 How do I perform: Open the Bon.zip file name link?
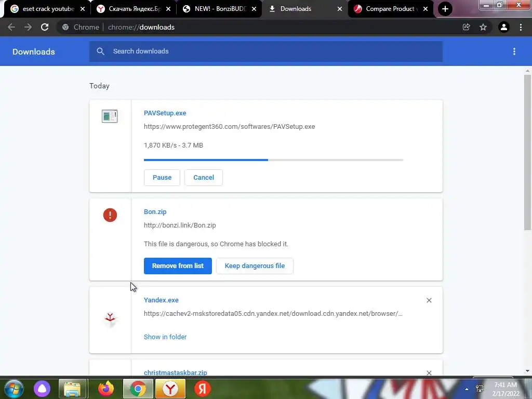pyautogui.click(x=155, y=212)
